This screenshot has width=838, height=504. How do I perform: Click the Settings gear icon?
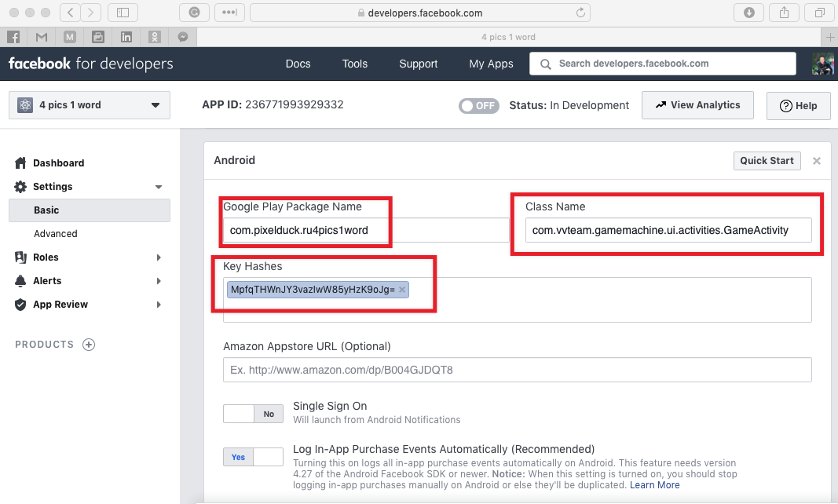[20, 187]
